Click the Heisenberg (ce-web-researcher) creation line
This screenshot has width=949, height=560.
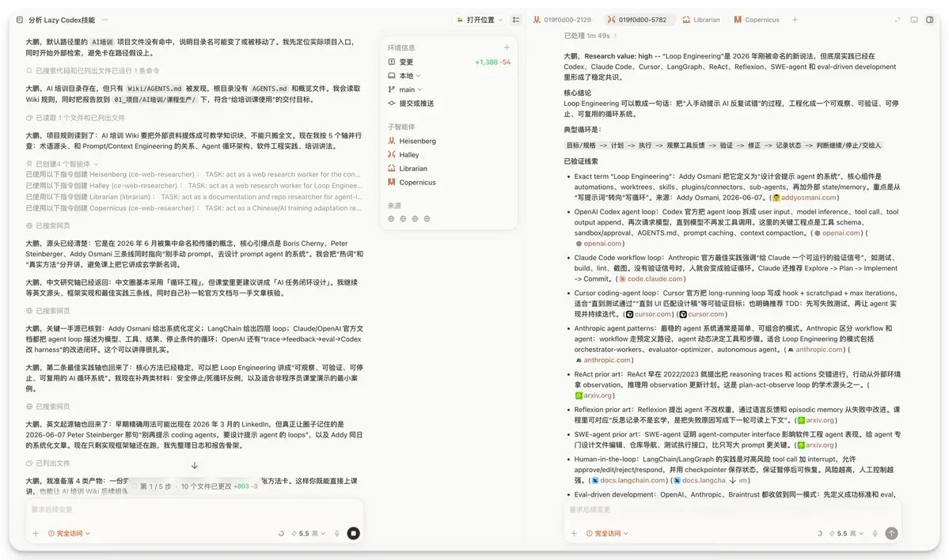click(193, 174)
